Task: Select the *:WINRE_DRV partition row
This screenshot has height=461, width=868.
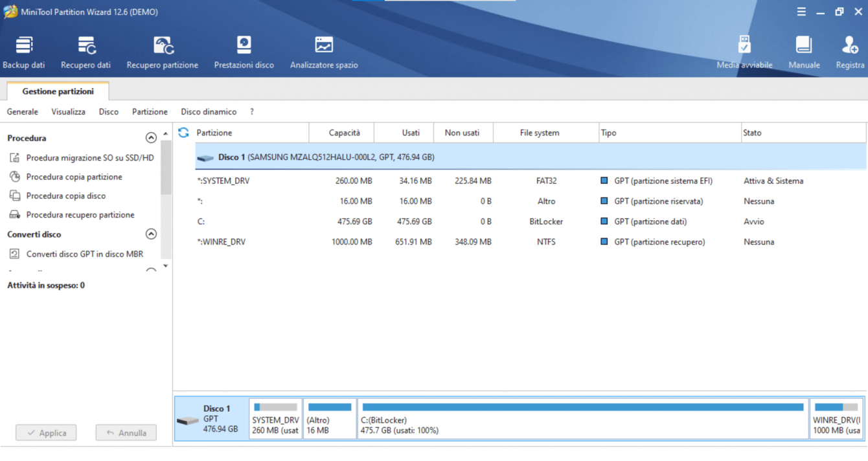Action: point(531,242)
